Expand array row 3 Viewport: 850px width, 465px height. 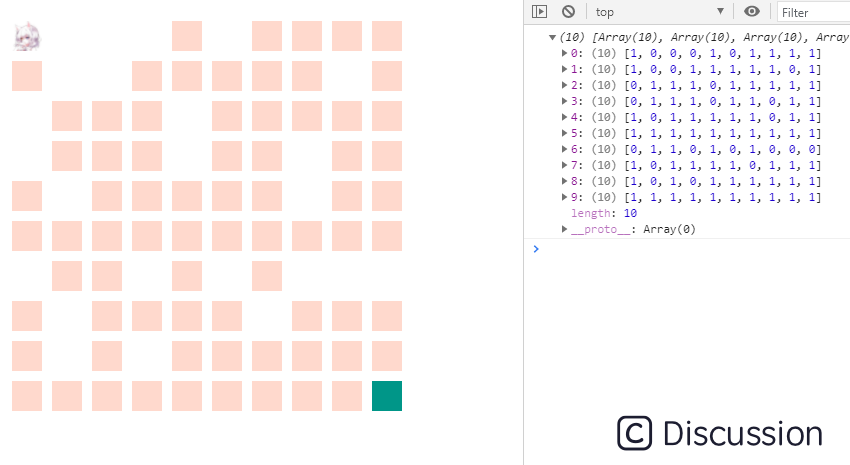(564, 101)
